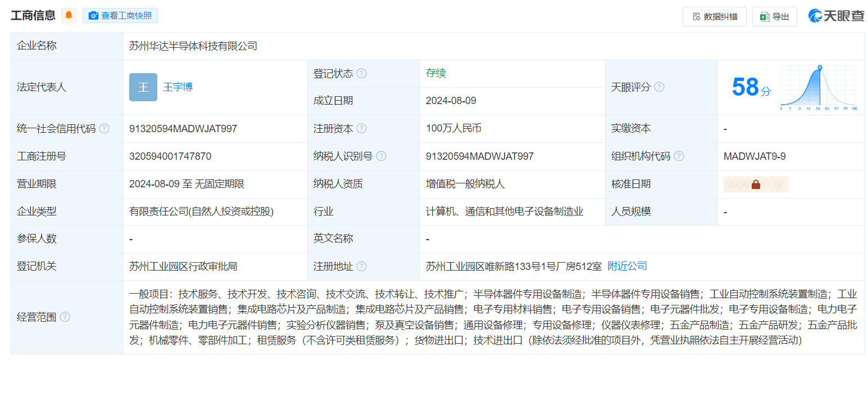Screen dimensions: 868x396
Task: Click help icon next to 注册地址
Action: coord(362,266)
